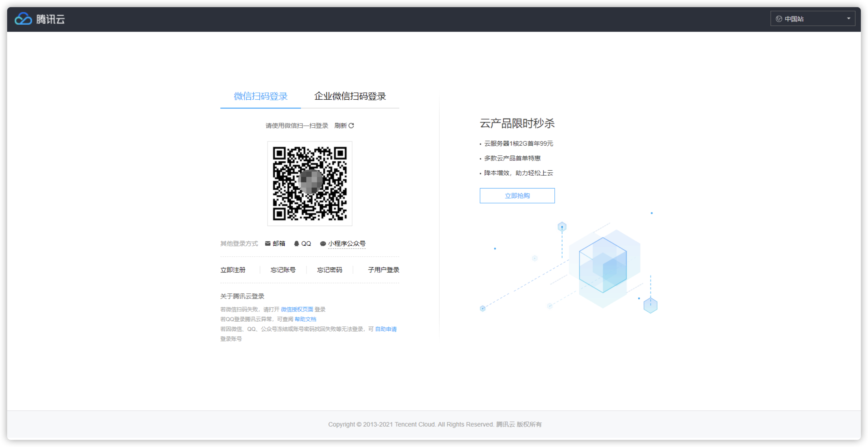Open the 忘记账号 link
This screenshot has height=447, width=868.
coord(283,270)
